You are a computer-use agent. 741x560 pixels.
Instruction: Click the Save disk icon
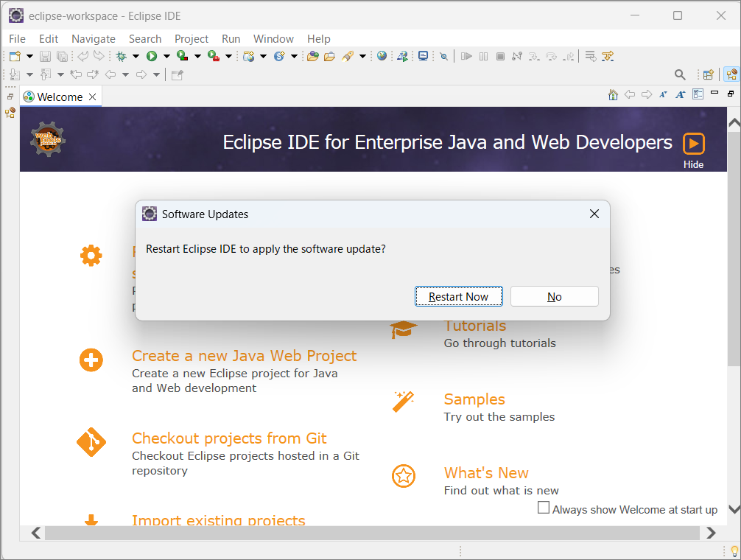pyautogui.click(x=45, y=56)
